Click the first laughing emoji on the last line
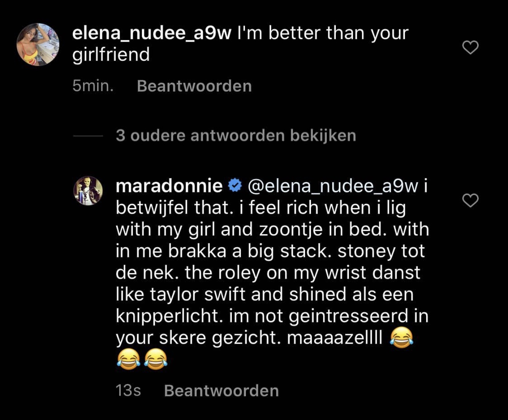 pos(128,360)
